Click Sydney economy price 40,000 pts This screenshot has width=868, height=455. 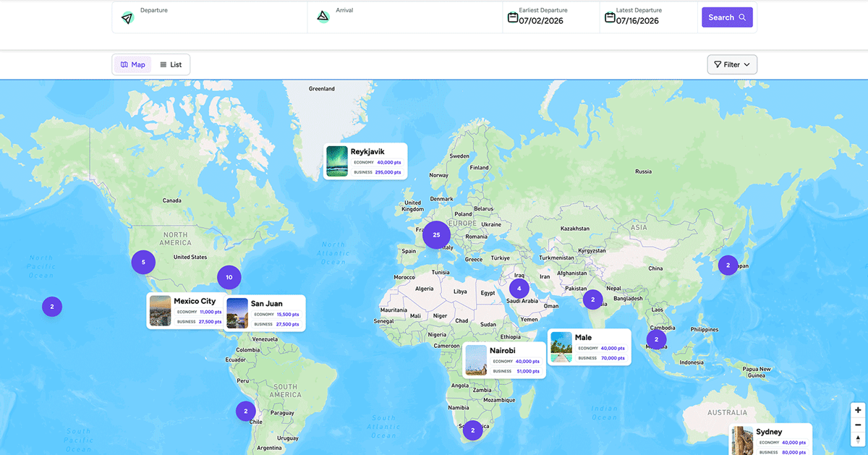pos(794,443)
